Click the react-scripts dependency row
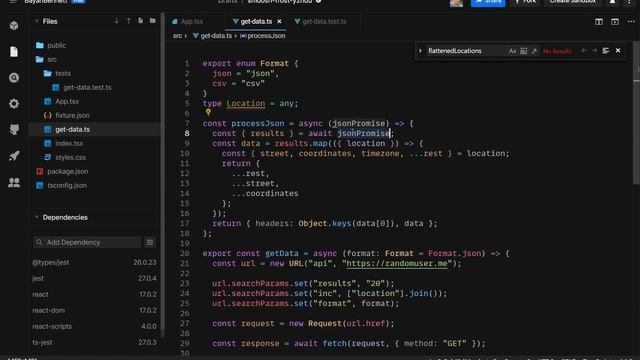The height and width of the screenshot is (360, 640). (x=94, y=326)
